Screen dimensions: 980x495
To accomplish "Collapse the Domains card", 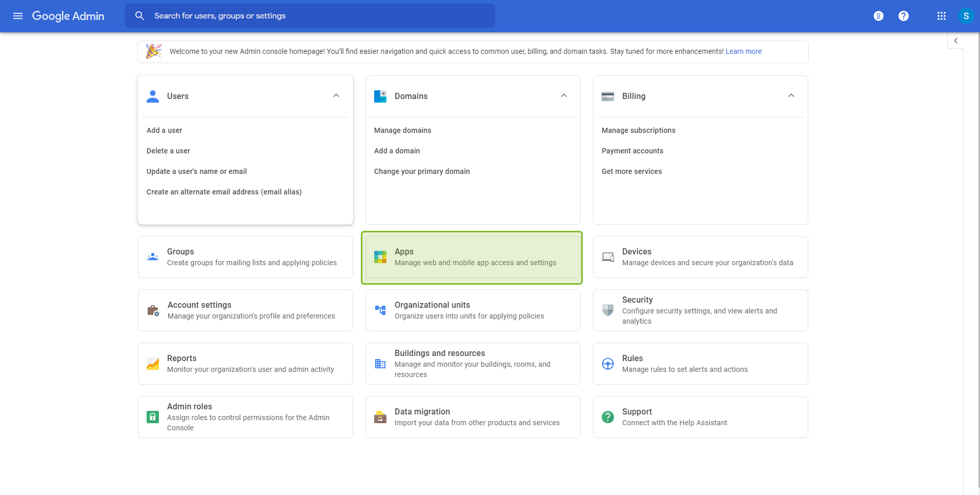I will click(x=564, y=96).
